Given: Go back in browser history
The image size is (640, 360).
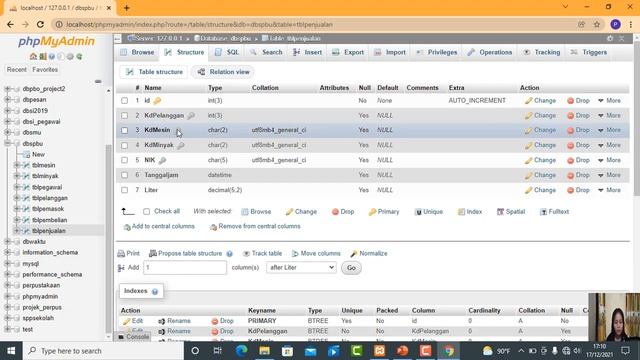Looking at the screenshot, I should tap(10, 24).
